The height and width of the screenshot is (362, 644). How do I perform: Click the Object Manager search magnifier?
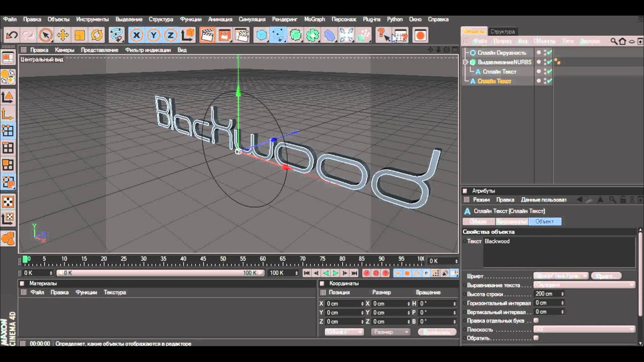pos(614,41)
